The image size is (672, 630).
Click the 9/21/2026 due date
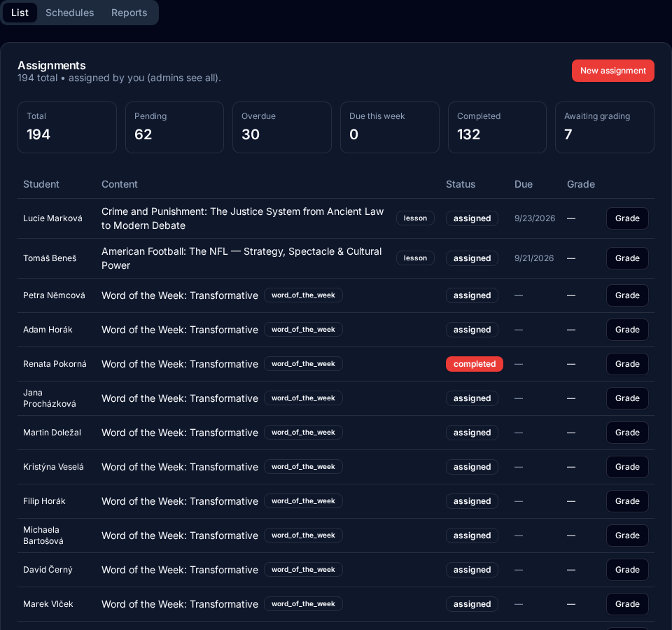tap(534, 258)
